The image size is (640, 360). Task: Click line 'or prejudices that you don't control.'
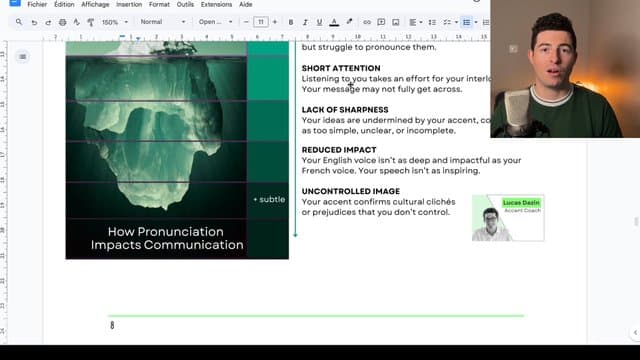pyautogui.click(x=376, y=212)
